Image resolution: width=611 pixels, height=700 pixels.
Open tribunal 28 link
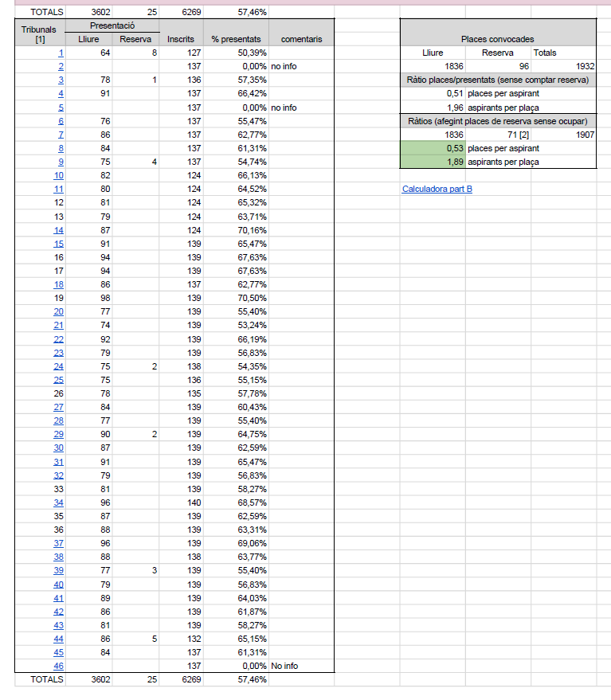pyautogui.click(x=58, y=420)
